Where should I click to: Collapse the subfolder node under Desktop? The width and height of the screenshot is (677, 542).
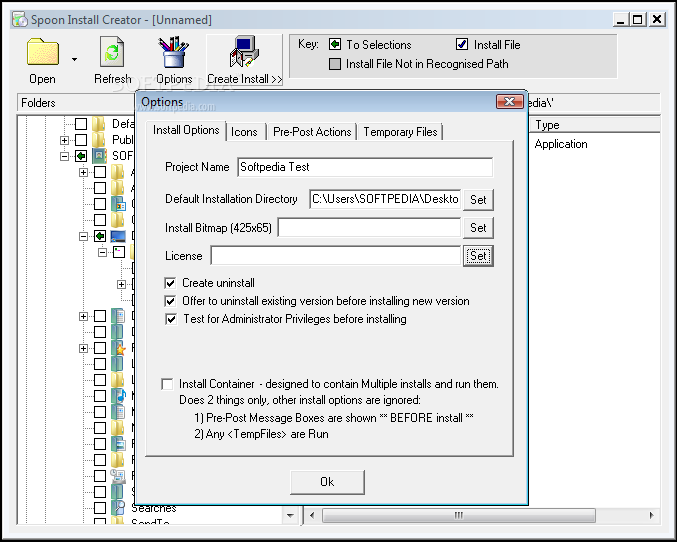tap(102, 252)
